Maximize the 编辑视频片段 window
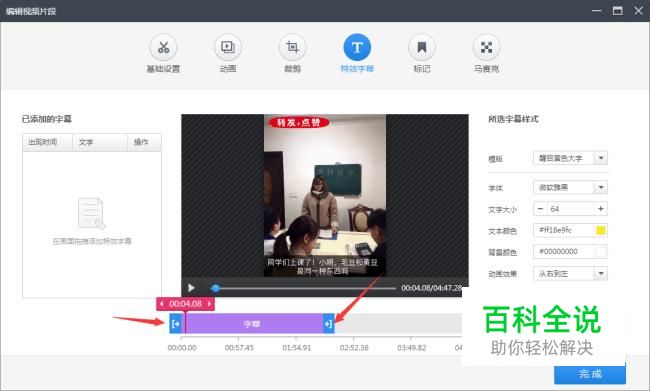The width and height of the screenshot is (650, 391). [x=618, y=11]
